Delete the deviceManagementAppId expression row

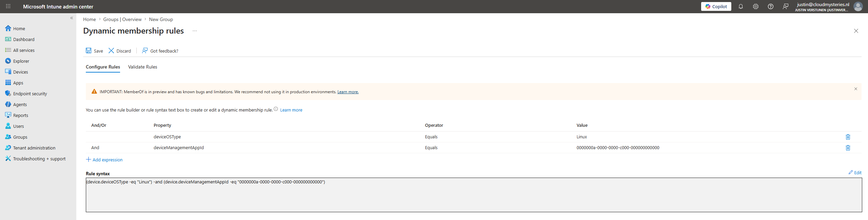coord(848,148)
